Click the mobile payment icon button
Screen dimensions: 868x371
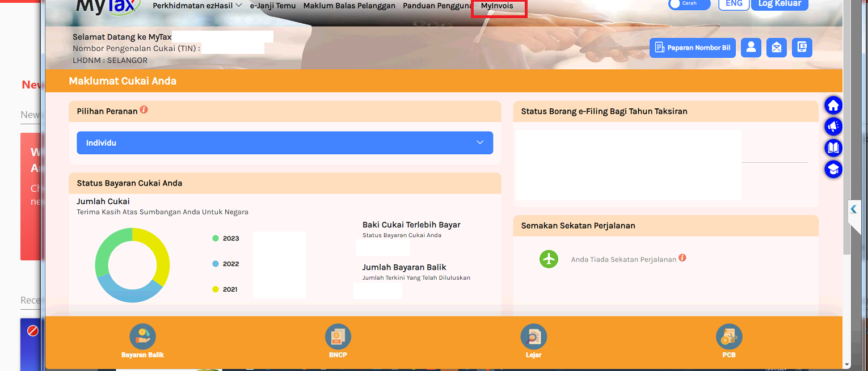[802, 48]
